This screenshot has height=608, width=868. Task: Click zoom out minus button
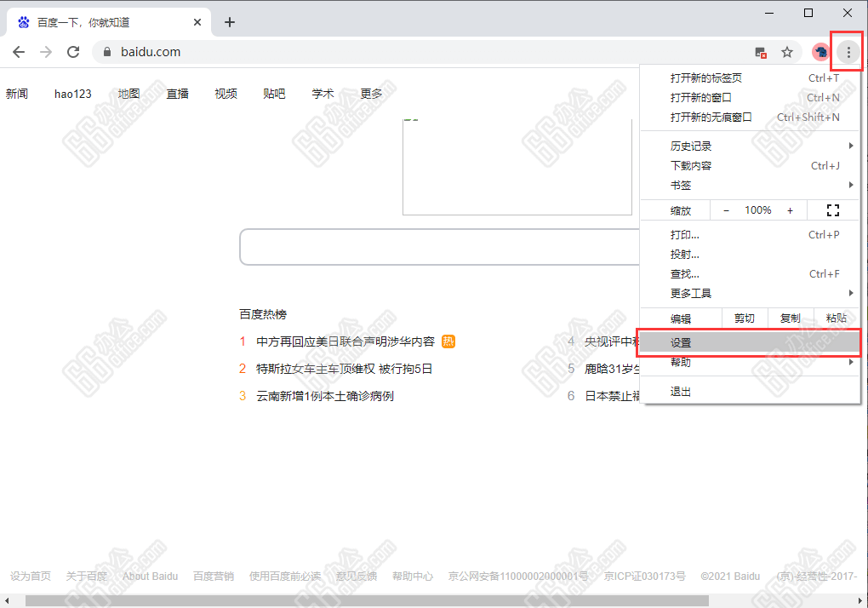(x=726, y=210)
